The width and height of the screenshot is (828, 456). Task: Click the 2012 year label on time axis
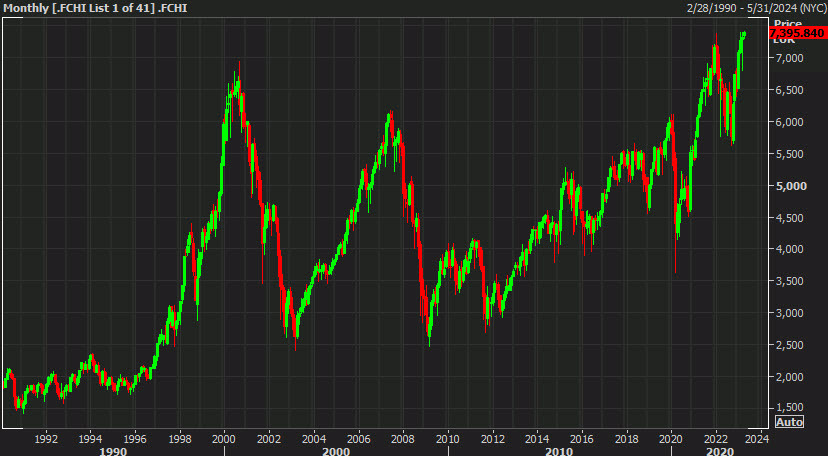(492, 438)
